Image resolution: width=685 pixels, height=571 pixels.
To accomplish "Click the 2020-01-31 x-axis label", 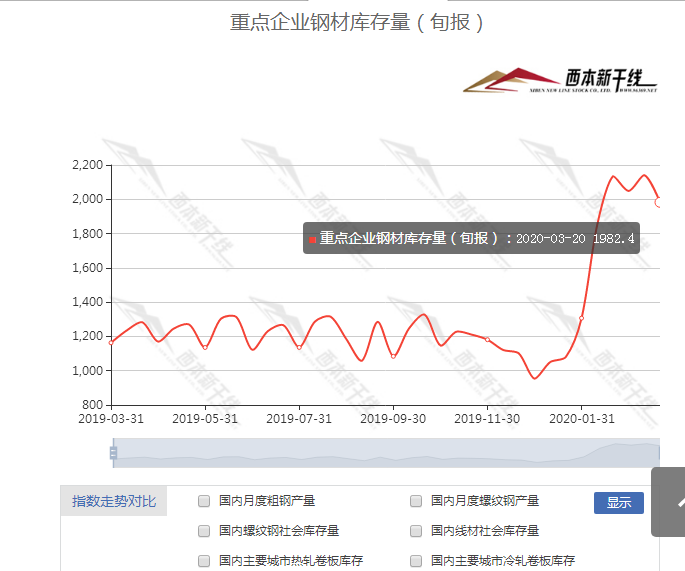I will click(581, 419).
